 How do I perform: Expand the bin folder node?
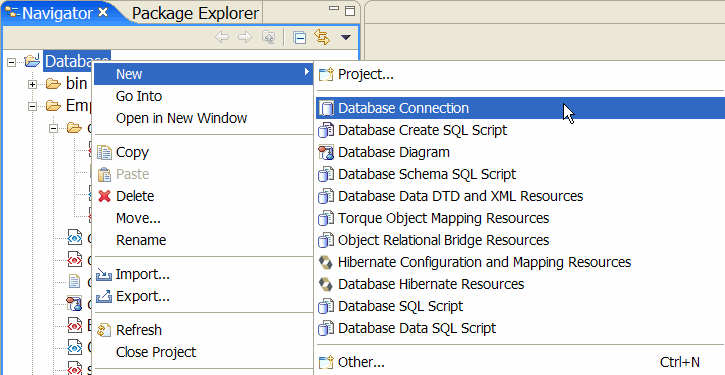pos(32,84)
